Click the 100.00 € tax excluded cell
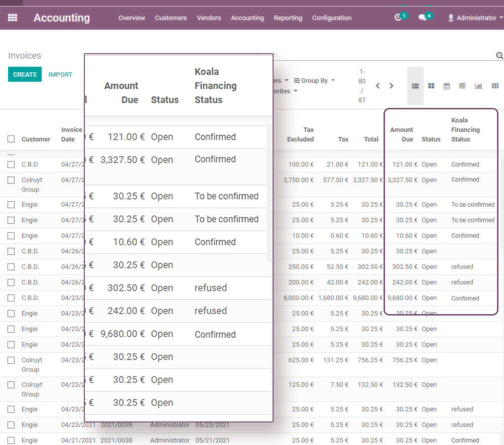 [301, 165]
